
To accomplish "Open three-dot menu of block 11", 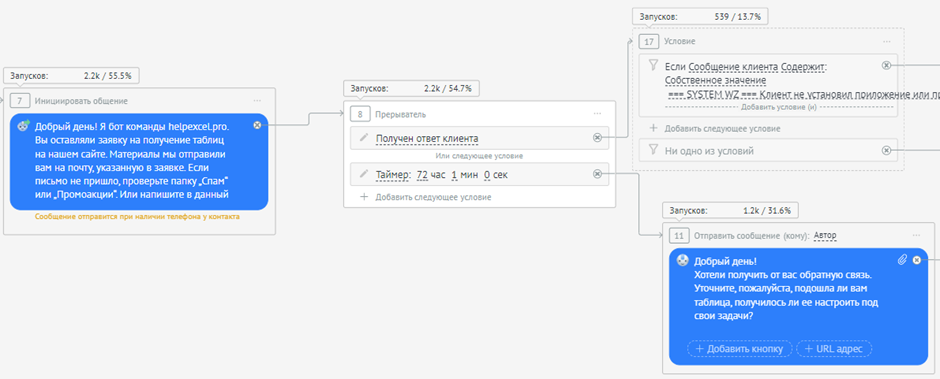I will tap(916, 236).
